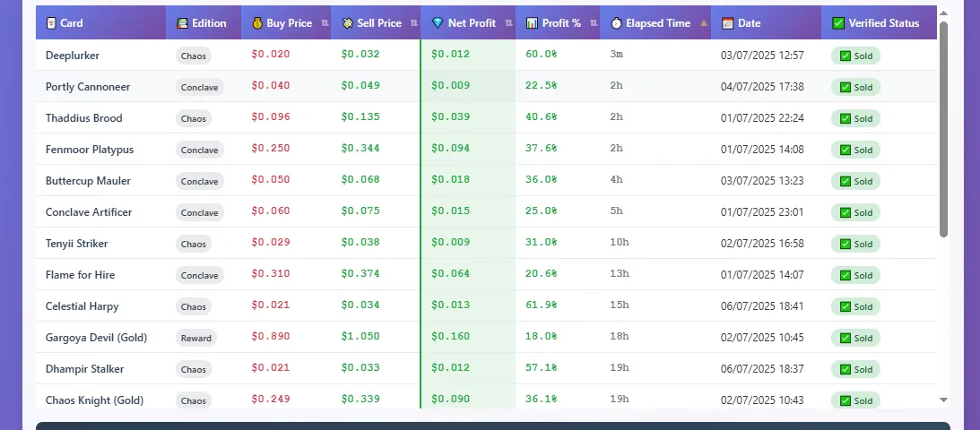The width and height of the screenshot is (980, 430).
Task: Sort by Sell Price using its sort arrows
Action: (413, 23)
